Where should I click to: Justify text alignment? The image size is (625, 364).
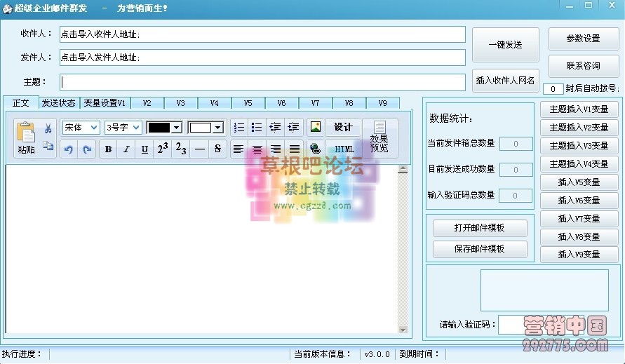[294, 149]
